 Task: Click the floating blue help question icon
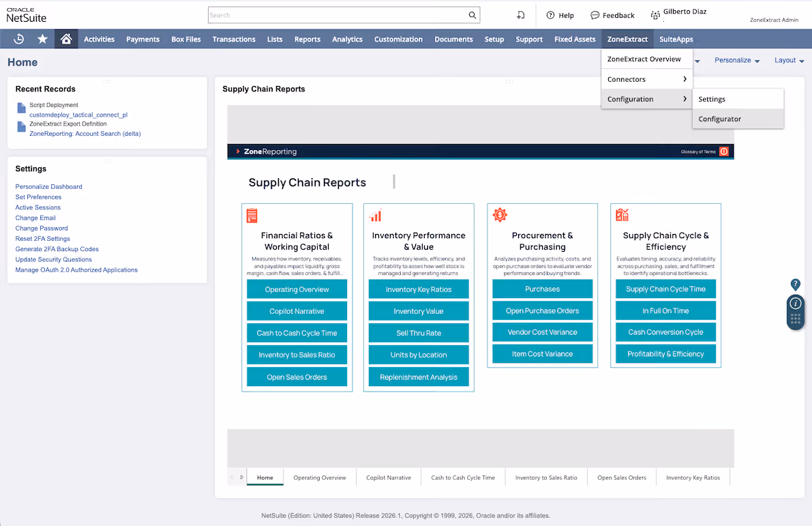coord(796,284)
